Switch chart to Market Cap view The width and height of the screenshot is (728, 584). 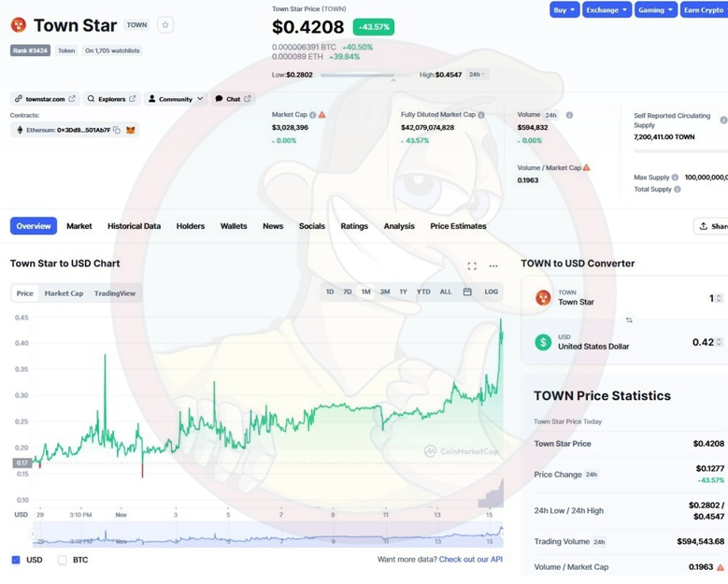tap(64, 293)
